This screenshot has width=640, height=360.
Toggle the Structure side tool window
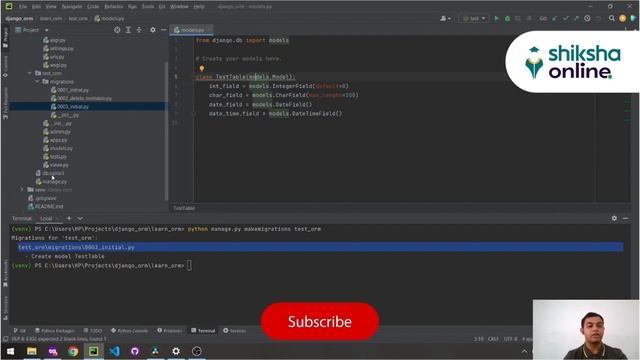coord(5,307)
